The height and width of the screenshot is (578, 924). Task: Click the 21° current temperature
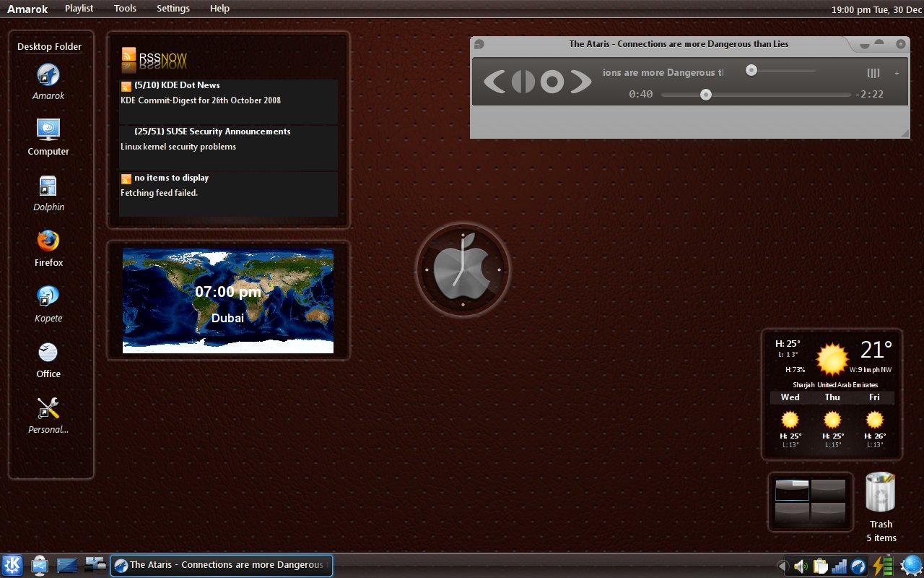point(876,350)
